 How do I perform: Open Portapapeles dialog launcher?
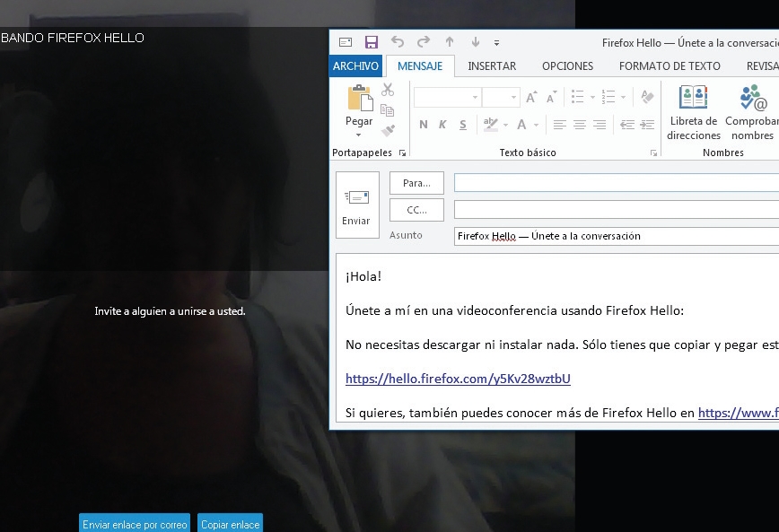click(x=402, y=153)
